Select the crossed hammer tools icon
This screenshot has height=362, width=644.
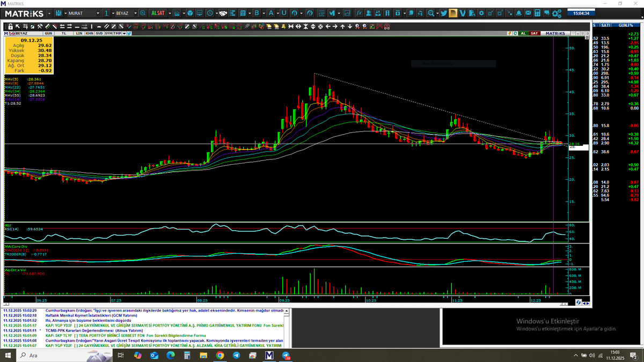(x=40, y=26)
